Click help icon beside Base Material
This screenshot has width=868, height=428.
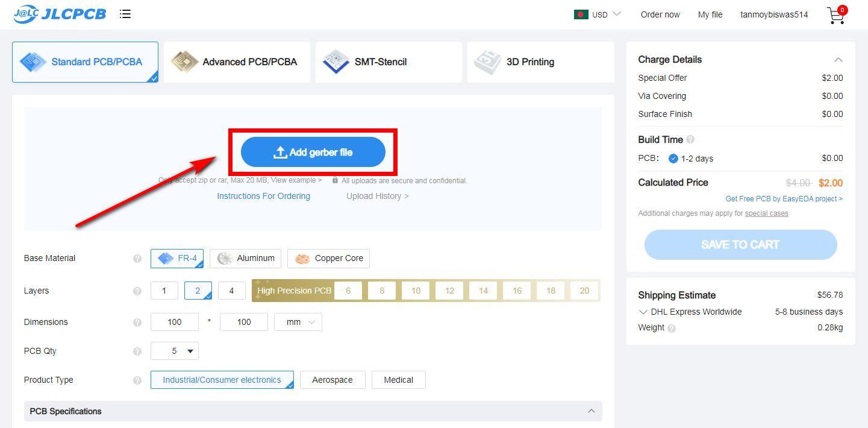point(137,259)
